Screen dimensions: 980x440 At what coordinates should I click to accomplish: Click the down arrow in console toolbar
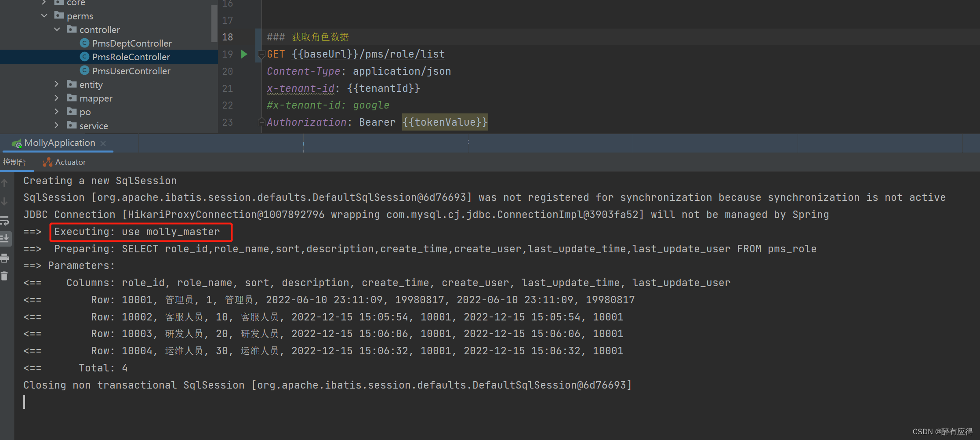(4, 202)
